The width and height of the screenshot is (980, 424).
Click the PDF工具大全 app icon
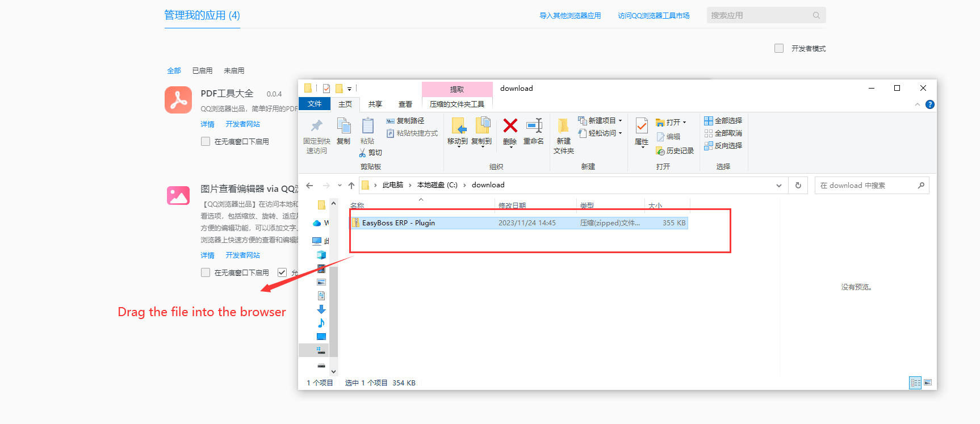[x=178, y=100]
